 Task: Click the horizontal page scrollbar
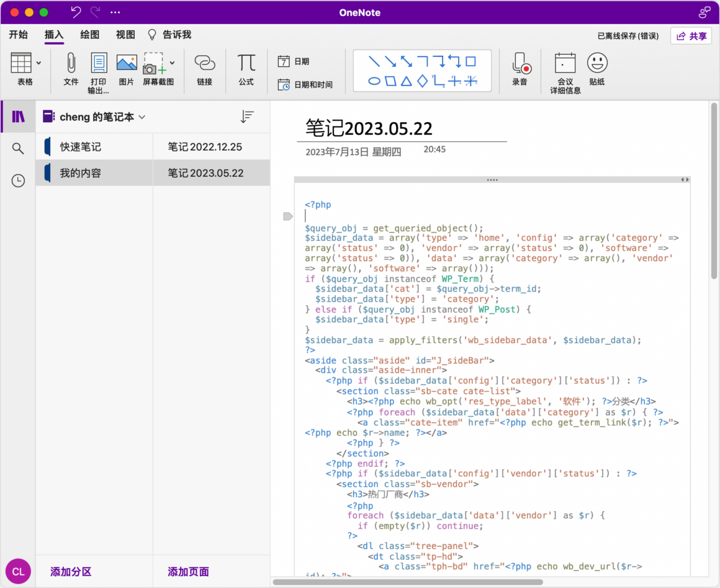(x=408, y=582)
